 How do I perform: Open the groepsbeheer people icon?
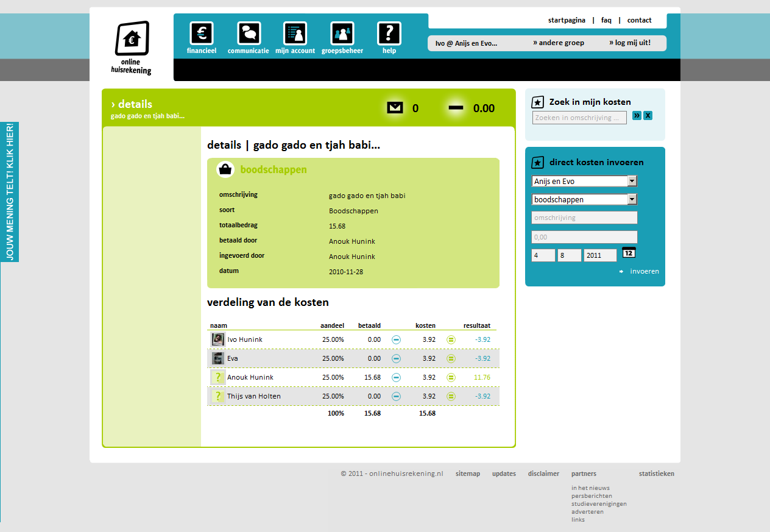[x=342, y=34]
